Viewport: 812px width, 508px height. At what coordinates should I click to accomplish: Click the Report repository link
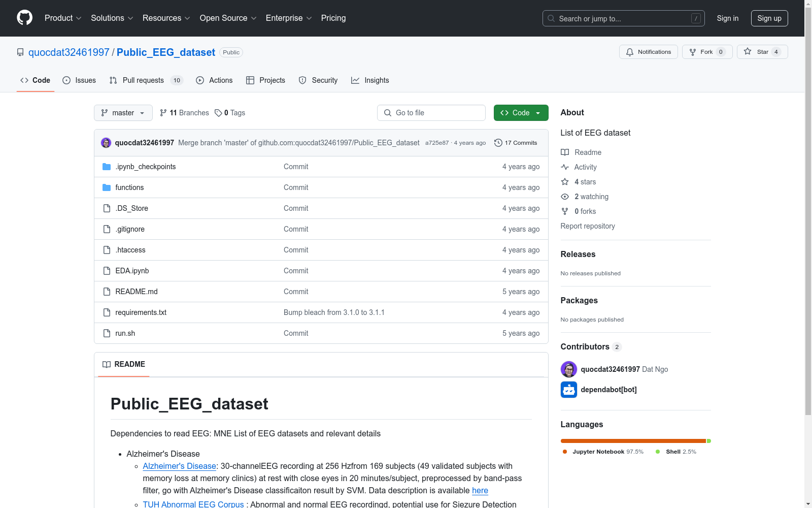click(588, 226)
